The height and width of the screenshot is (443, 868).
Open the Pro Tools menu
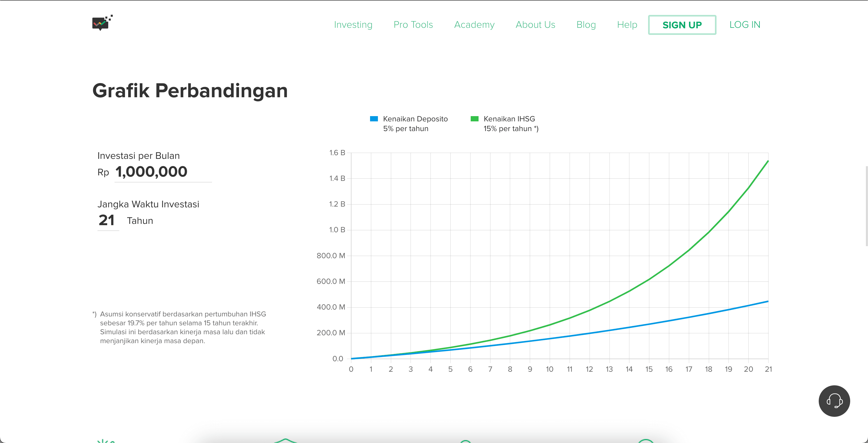coord(413,25)
